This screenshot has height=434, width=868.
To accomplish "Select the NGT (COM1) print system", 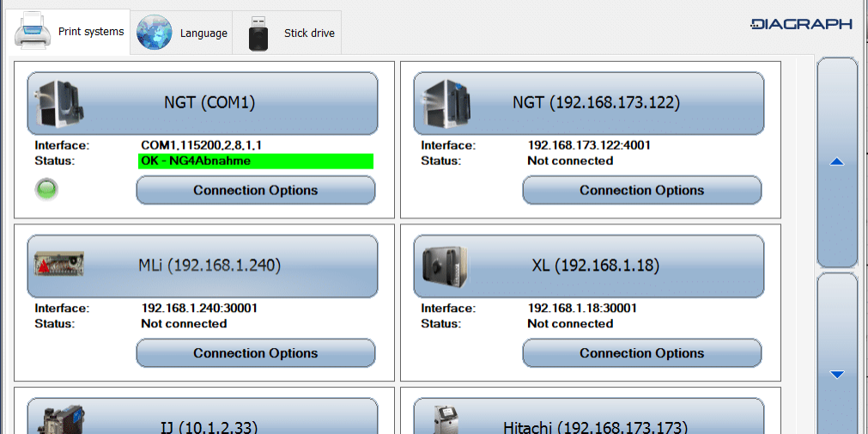I will (x=203, y=103).
